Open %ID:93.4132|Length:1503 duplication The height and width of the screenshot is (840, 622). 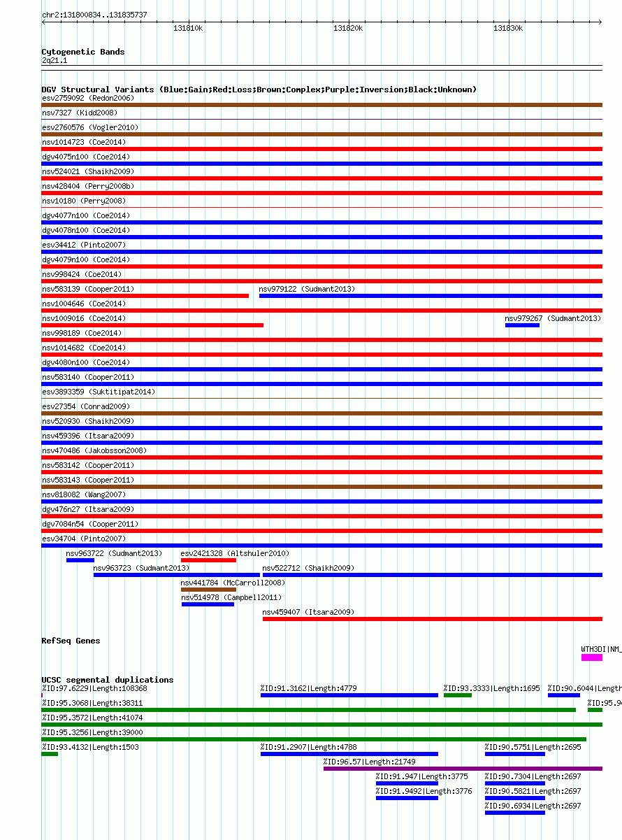50,754
